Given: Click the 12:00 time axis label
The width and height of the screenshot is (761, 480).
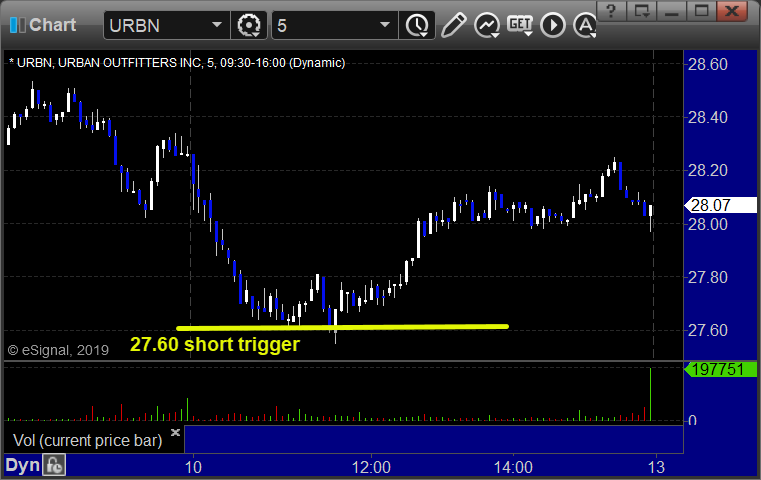Looking at the screenshot, I should pos(371,467).
